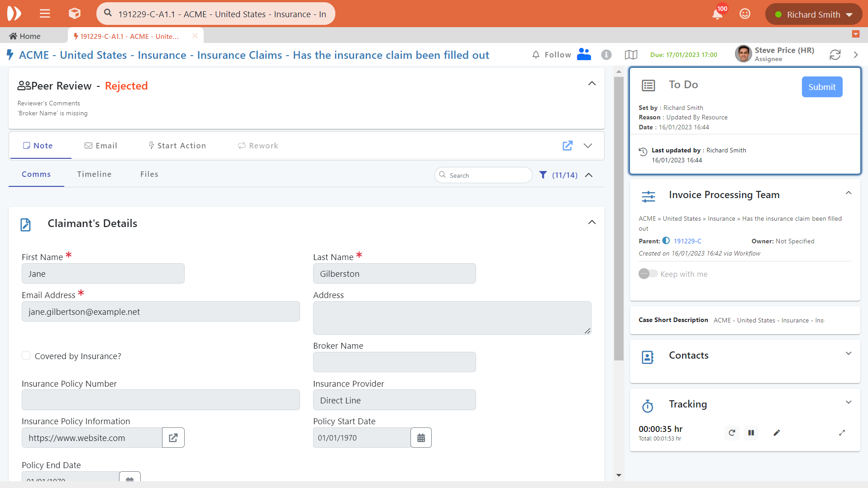Image resolution: width=868 pixels, height=488 pixels.
Task: Click the Submit button
Action: pos(821,87)
